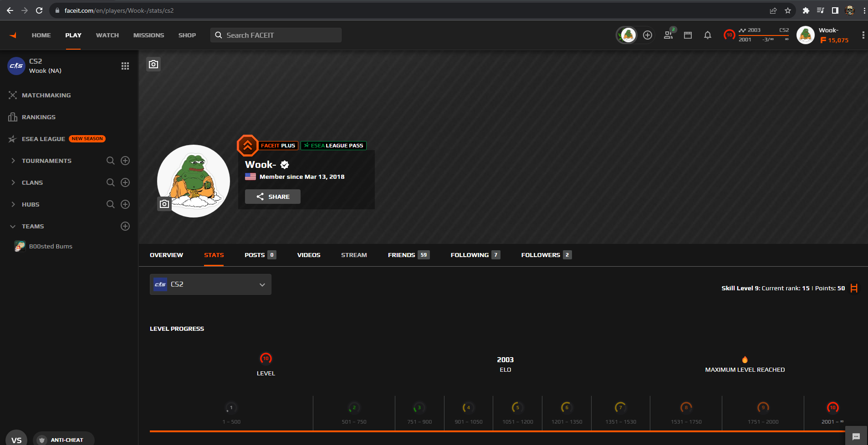Open the friends list icon
The image size is (868, 445).
669,35
